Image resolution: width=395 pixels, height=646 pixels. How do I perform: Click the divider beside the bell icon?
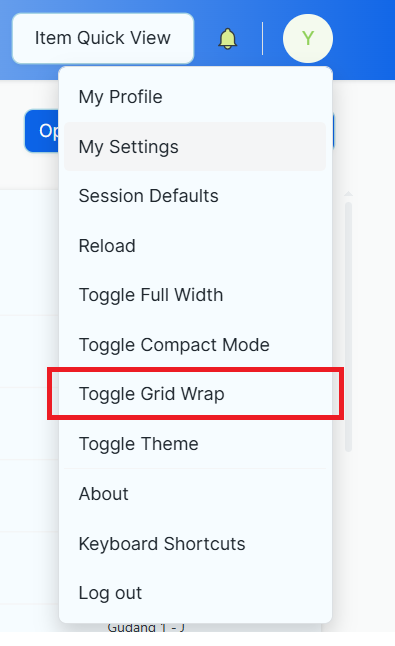262,39
